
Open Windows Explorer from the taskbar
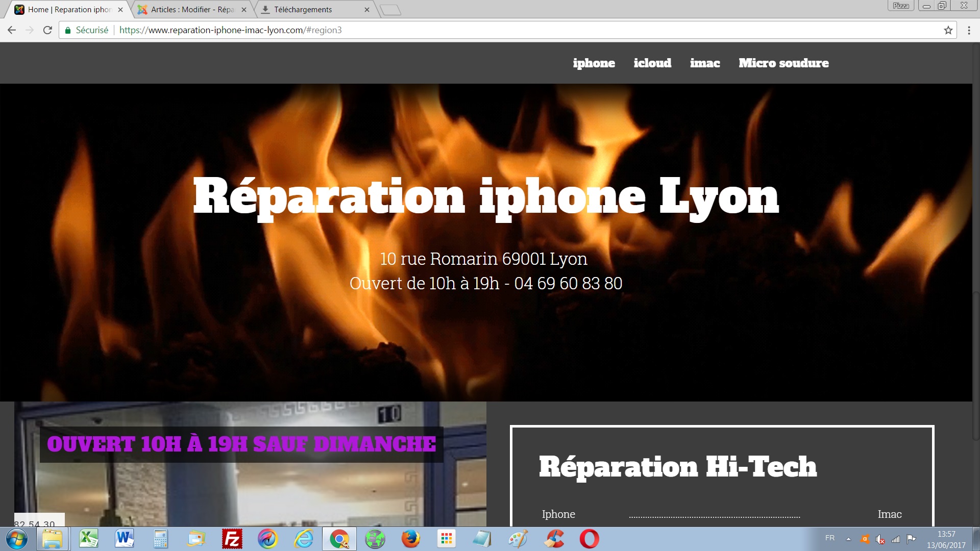coord(52,539)
